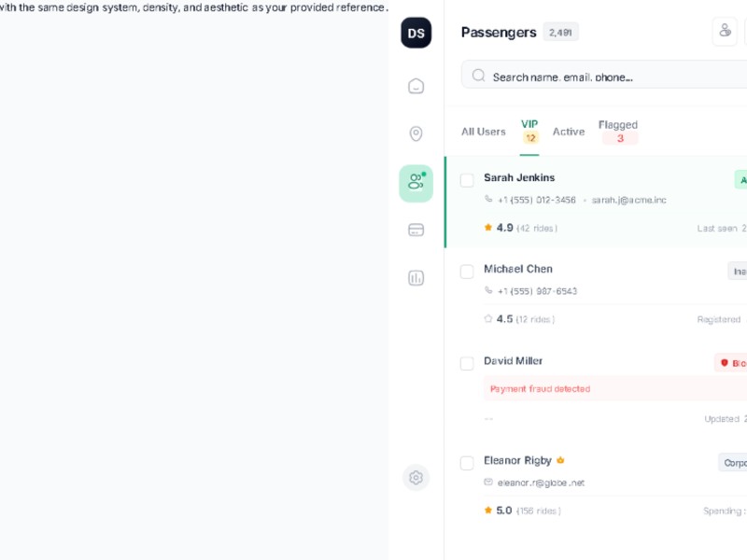Open the Active tab

click(x=568, y=132)
